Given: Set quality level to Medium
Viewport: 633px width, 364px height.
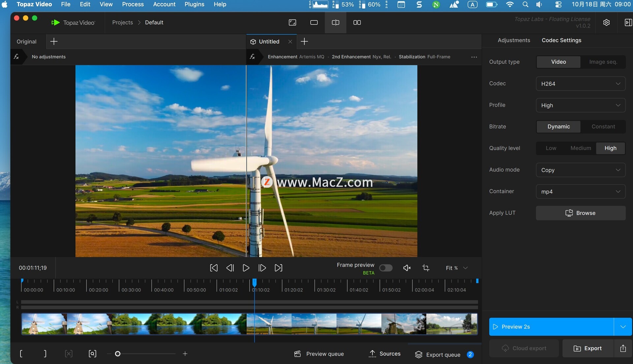Looking at the screenshot, I should pyautogui.click(x=581, y=148).
